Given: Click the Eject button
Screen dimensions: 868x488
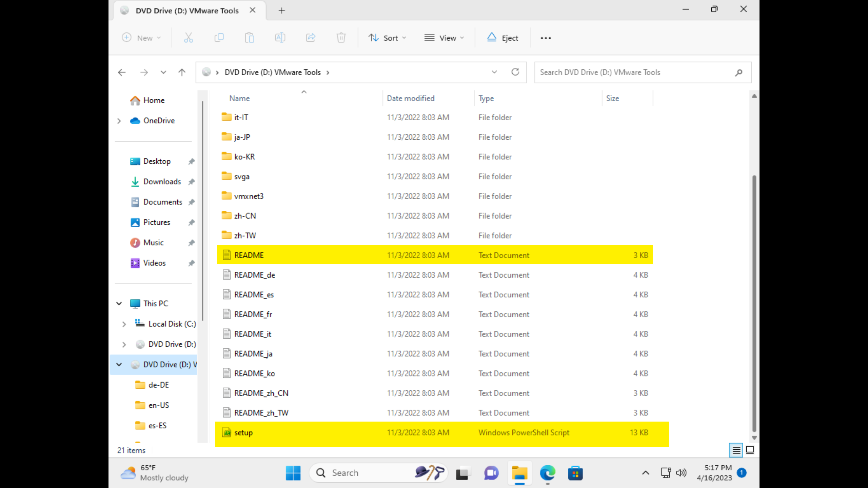Looking at the screenshot, I should point(503,38).
